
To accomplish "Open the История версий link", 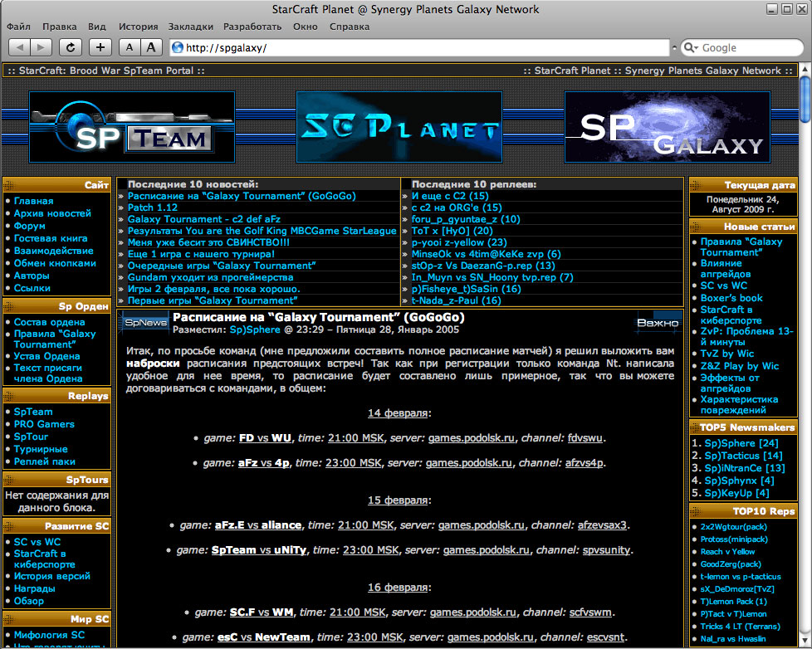I will tap(51, 576).
